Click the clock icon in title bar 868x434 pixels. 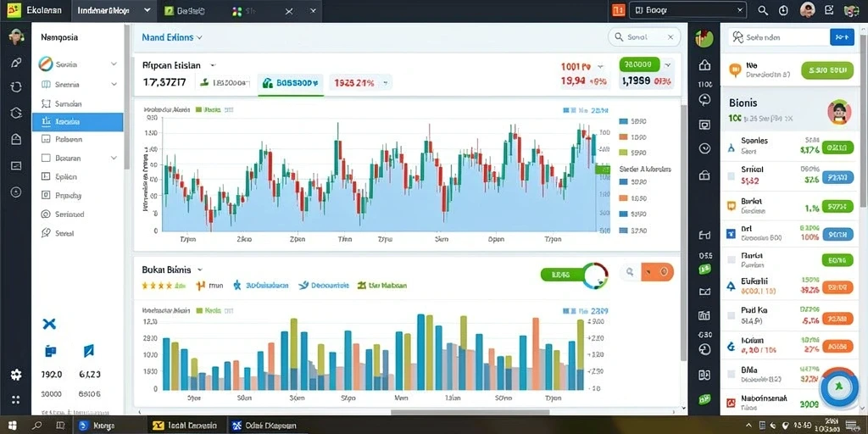tap(783, 10)
